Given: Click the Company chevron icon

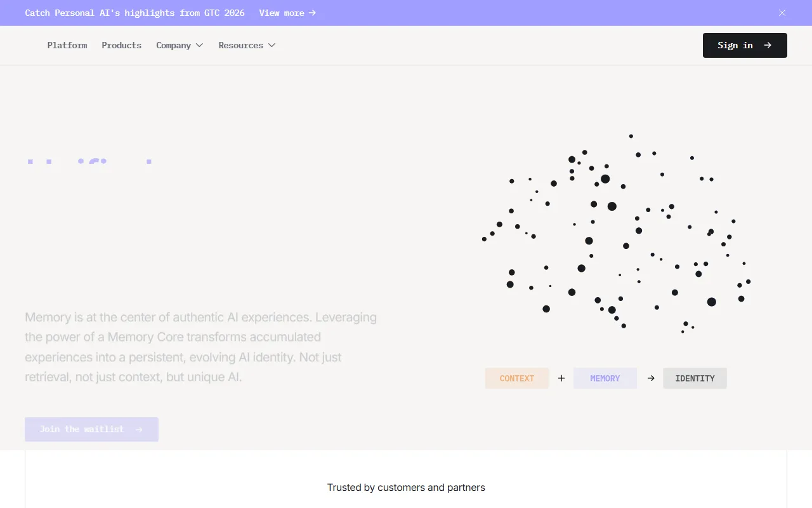Looking at the screenshot, I should tap(199, 45).
